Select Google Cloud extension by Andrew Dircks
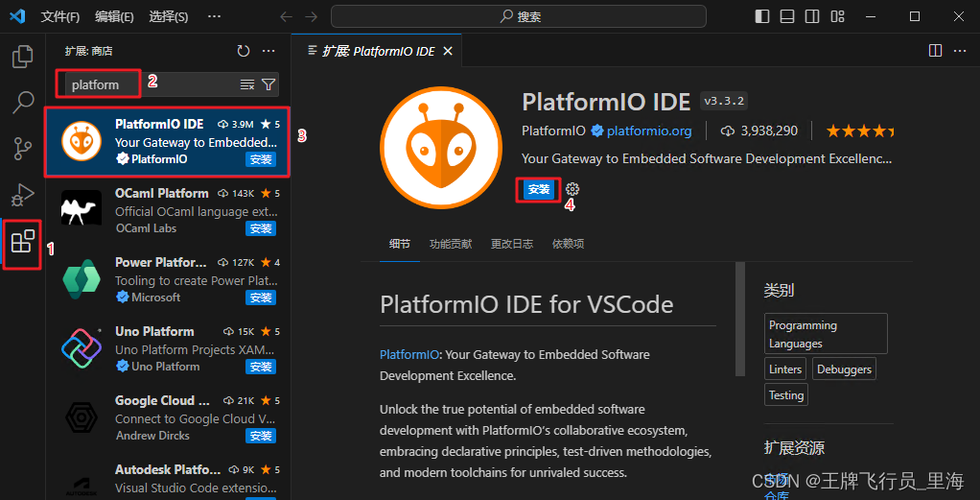 click(167, 417)
